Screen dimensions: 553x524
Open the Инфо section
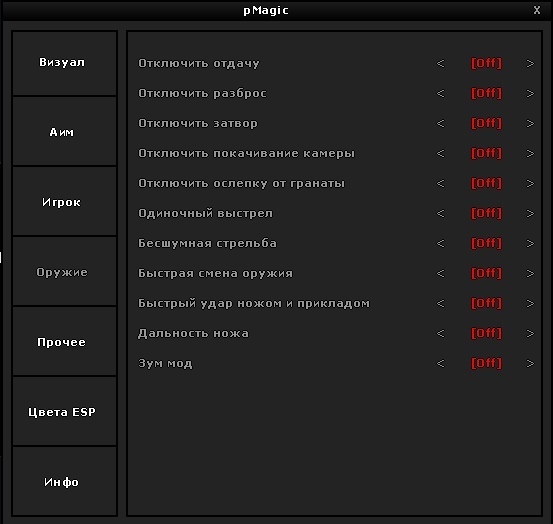point(65,481)
